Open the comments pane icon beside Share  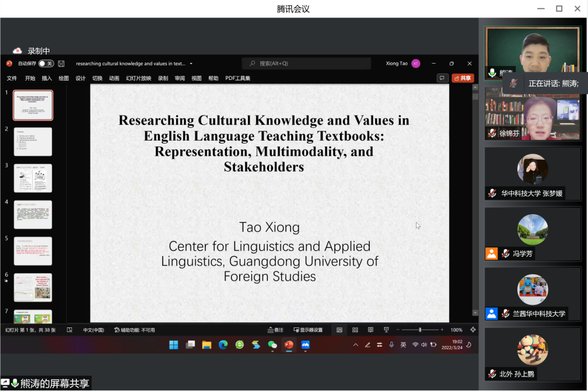[442, 78]
